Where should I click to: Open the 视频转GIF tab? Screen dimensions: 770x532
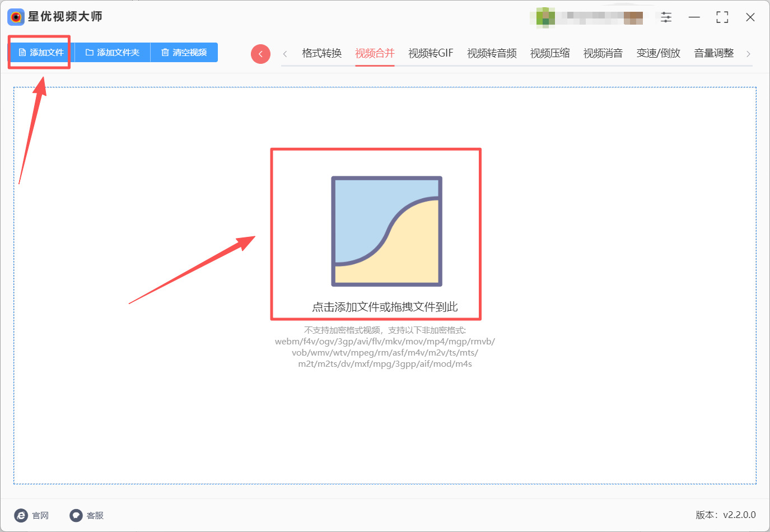[x=431, y=53]
